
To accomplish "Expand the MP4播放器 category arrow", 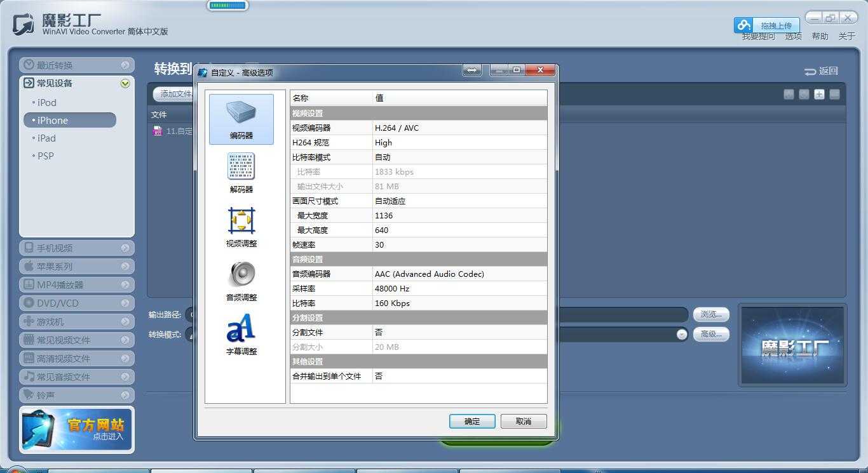I will [x=125, y=284].
